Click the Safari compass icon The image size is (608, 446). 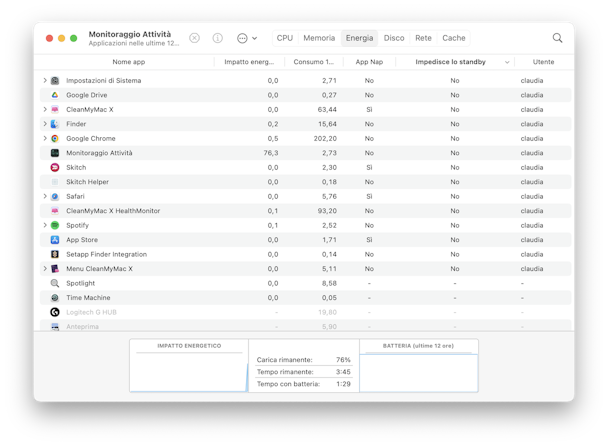pyautogui.click(x=55, y=196)
